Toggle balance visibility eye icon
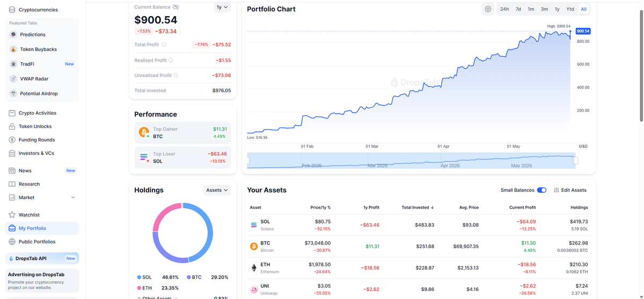 pyautogui.click(x=176, y=8)
